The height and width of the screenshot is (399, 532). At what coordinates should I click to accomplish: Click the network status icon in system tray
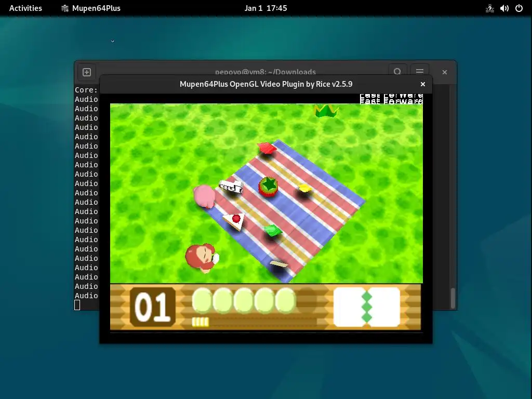tap(489, 8)
